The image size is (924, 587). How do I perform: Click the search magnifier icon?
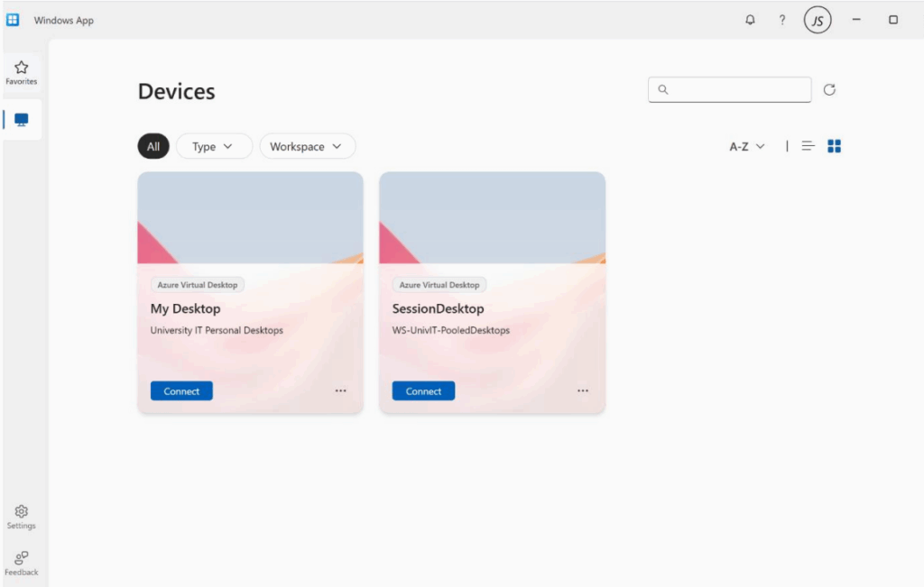pos(663,89)
